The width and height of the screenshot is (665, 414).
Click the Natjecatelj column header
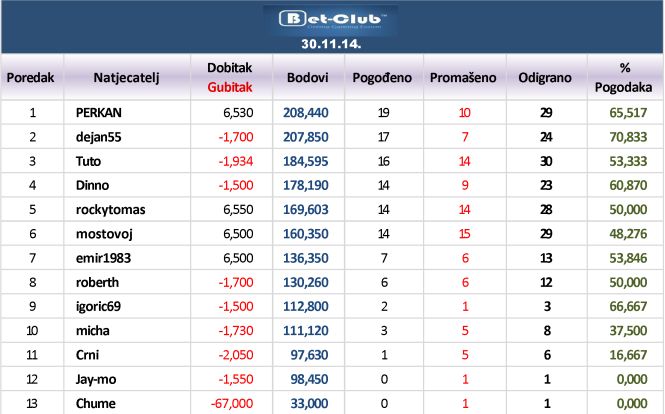[126, 78]
